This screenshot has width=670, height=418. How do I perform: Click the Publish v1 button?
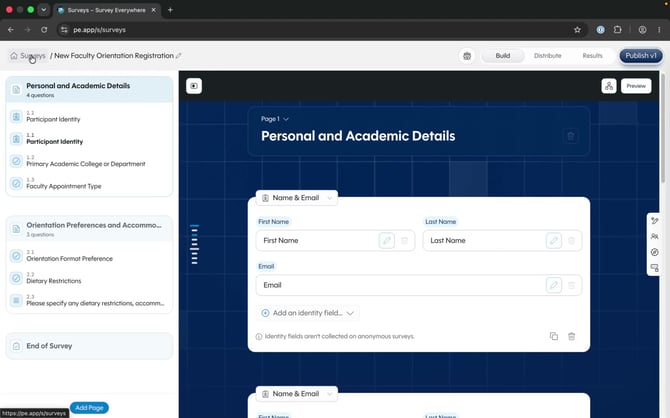[x=641, y=56]
